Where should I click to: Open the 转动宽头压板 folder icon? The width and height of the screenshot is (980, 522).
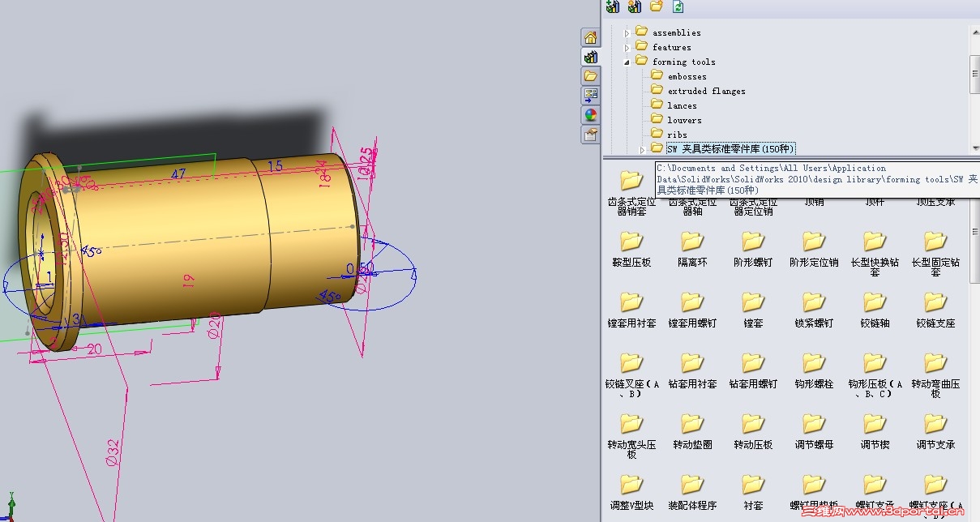pos(631,424)
